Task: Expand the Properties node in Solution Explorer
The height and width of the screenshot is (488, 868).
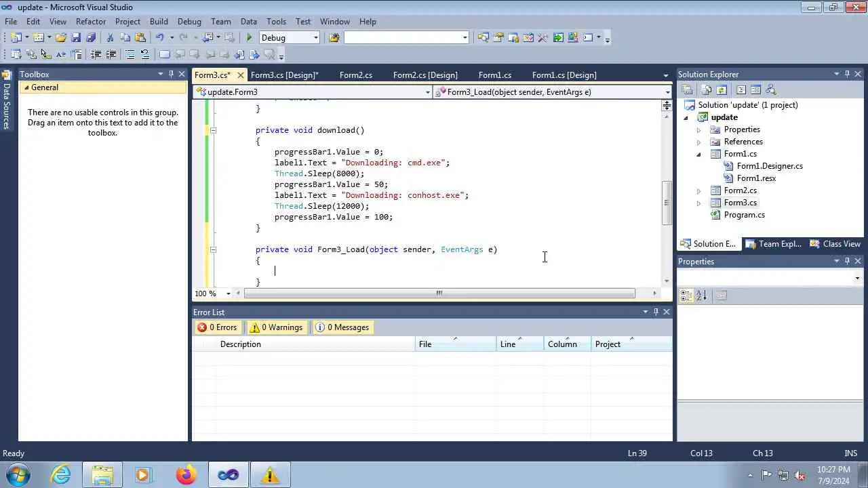Action: (x=699, y=129)
